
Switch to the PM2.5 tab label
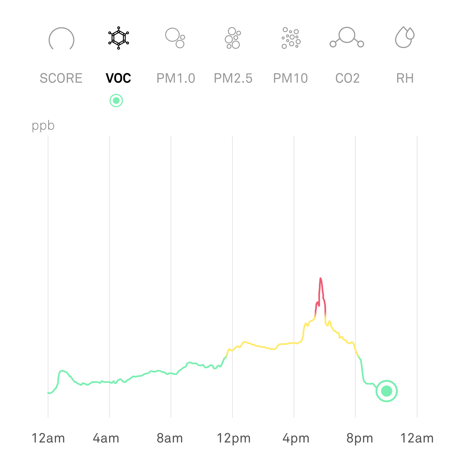(x=233, y=78)
